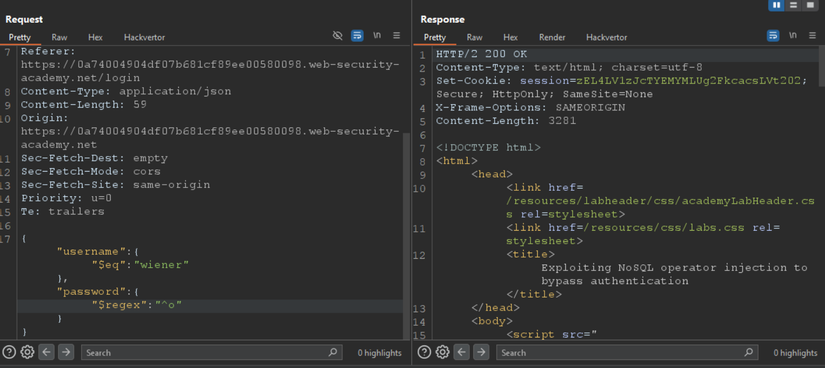Click Request vertical scrollbar
The image size is (825, 368).
click(x=406, y=237)
